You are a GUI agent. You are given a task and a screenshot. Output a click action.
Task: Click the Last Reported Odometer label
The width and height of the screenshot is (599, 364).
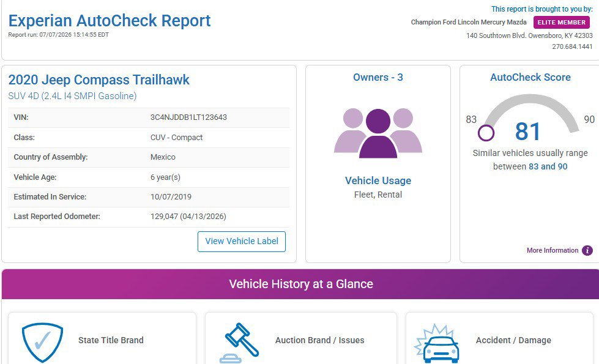point(57,217)
